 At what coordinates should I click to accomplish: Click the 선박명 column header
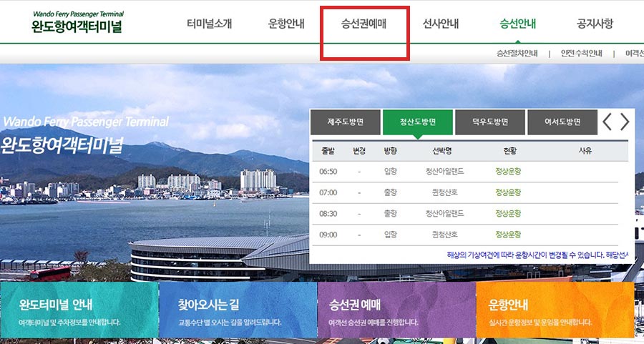pyautogui.click(x=442, y=151)
